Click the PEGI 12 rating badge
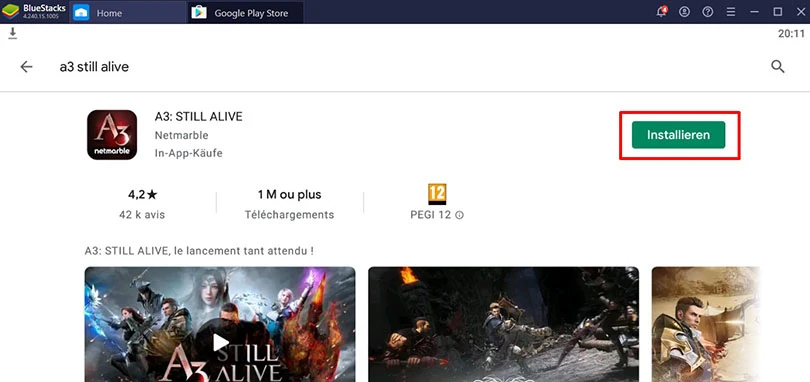 437,194
